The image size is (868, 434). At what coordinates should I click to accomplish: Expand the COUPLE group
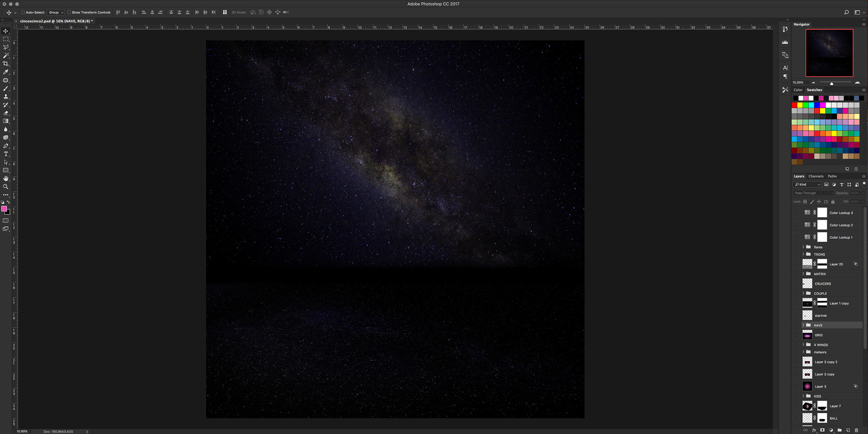[803, 294]
